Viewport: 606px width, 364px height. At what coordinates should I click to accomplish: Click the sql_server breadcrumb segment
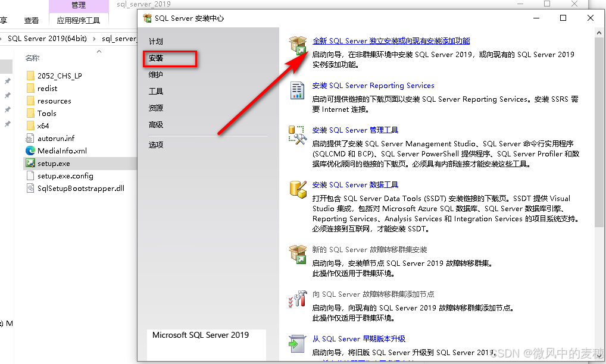pos(119,39)
